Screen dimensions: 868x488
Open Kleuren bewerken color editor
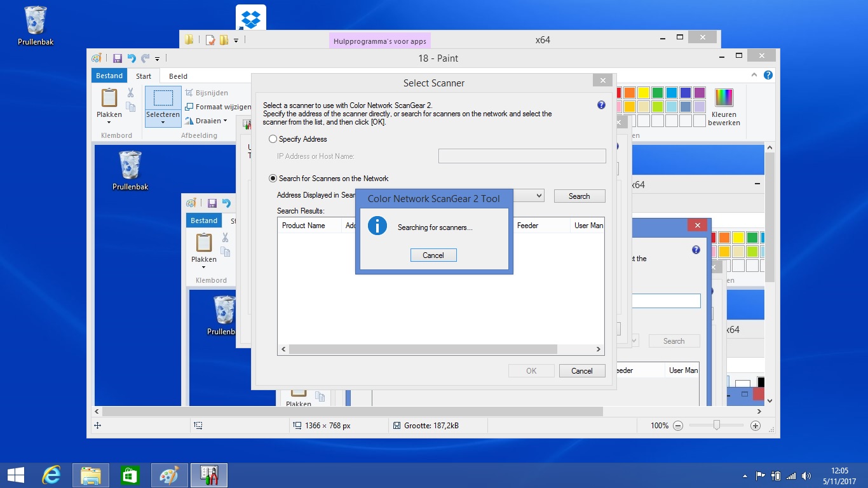[724, 107]
